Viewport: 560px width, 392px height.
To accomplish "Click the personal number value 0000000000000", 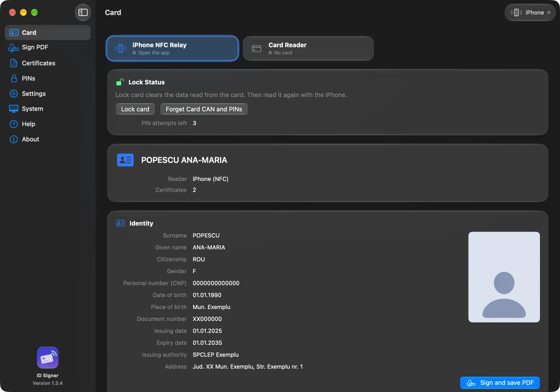I will 216,283.
